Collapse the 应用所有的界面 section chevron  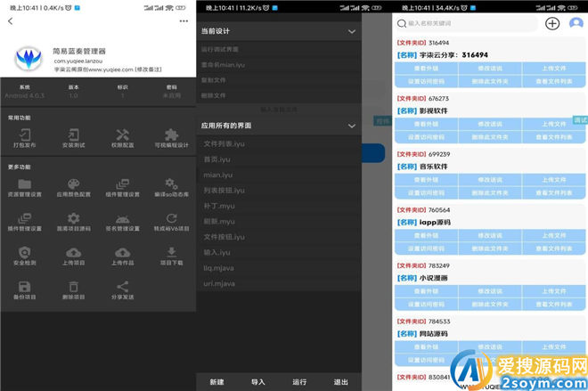tap(352, 126)
